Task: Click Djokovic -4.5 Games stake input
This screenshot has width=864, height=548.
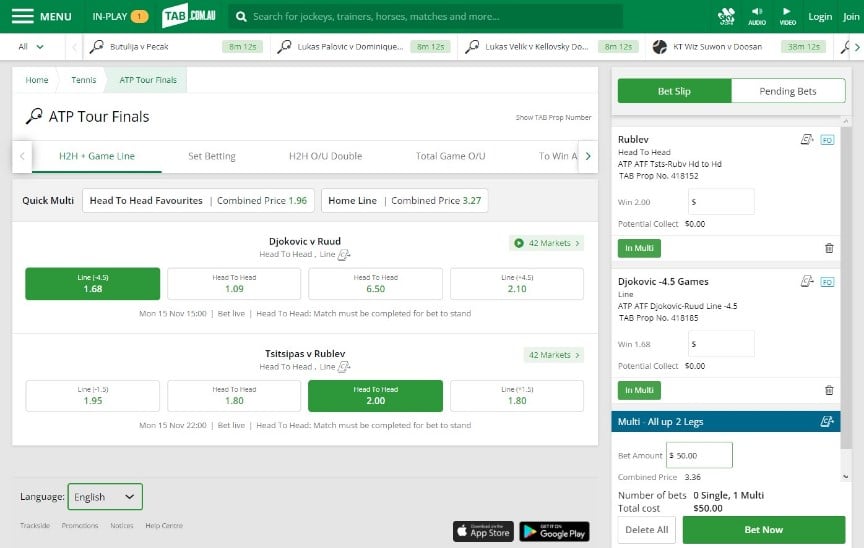Action: coord(721,344)
